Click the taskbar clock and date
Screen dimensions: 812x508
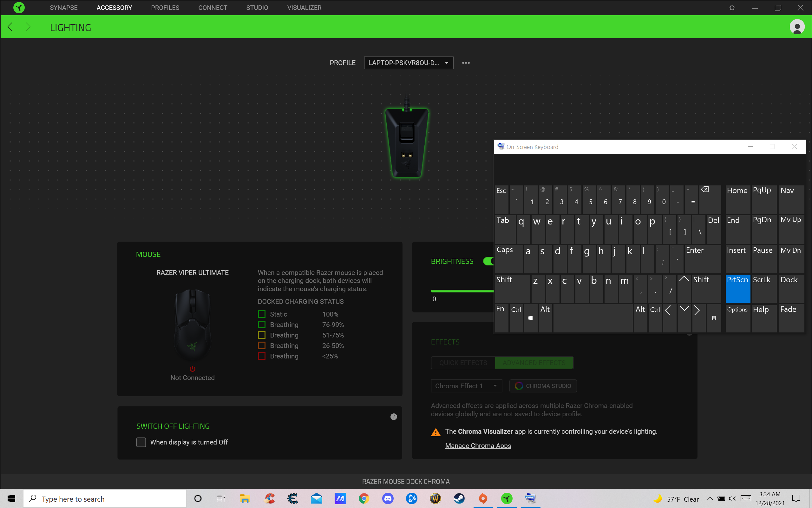770,498
